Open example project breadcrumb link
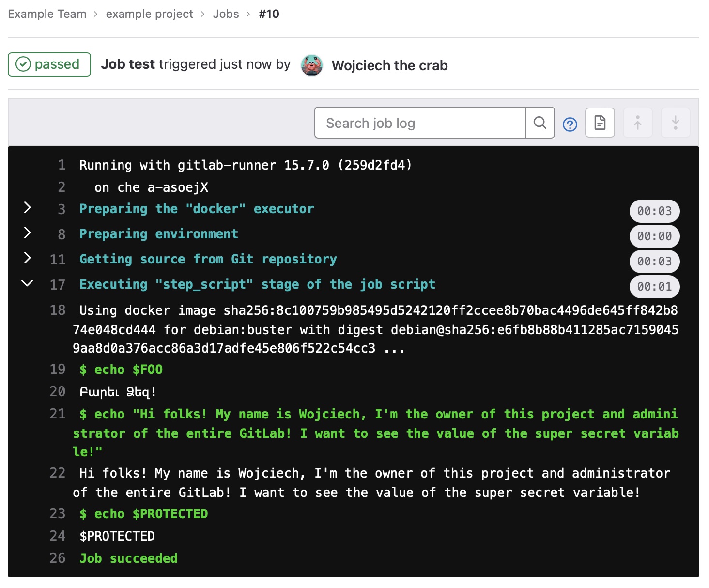The height and width of the screenshot is (588, 709). click(149, 14)
